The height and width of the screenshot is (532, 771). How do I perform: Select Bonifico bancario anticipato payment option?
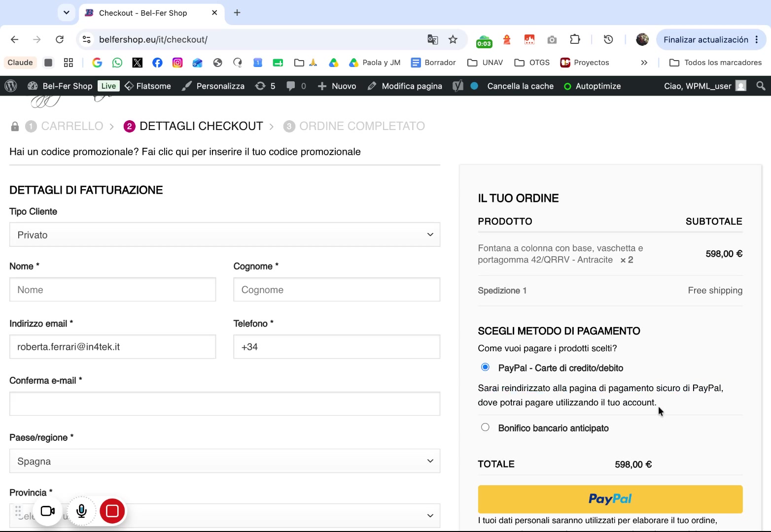485,427
